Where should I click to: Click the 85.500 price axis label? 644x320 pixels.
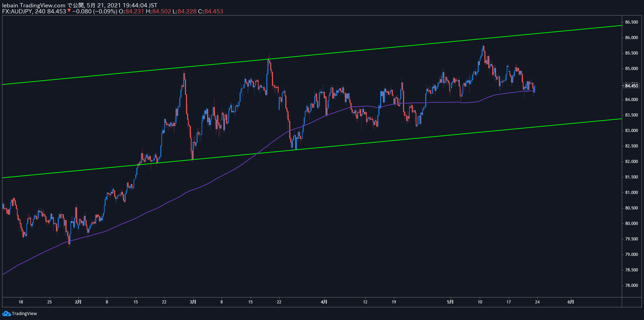[x=631, y=53]
